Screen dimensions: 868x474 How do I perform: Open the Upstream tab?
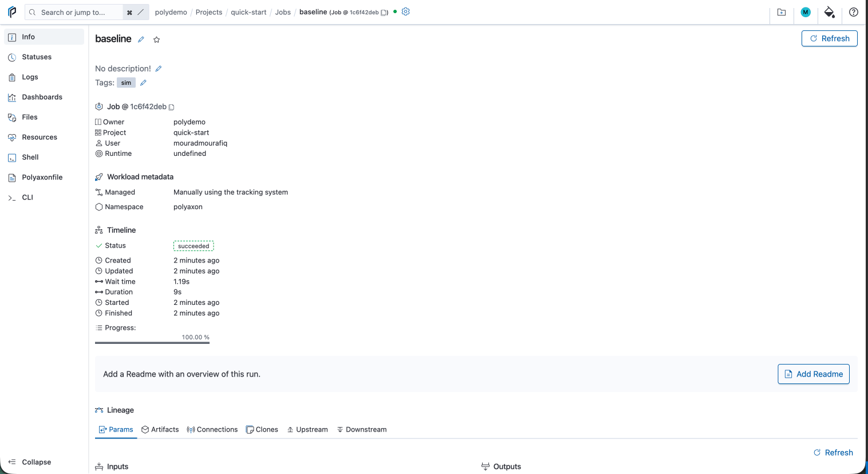tap(307, 429)
